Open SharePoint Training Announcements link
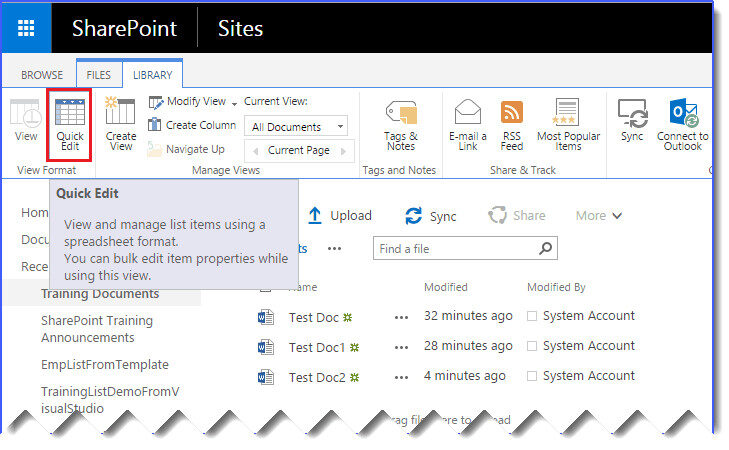Image resolution: width=729 pixels, height=450 pixels. click(x=97, y=329)
